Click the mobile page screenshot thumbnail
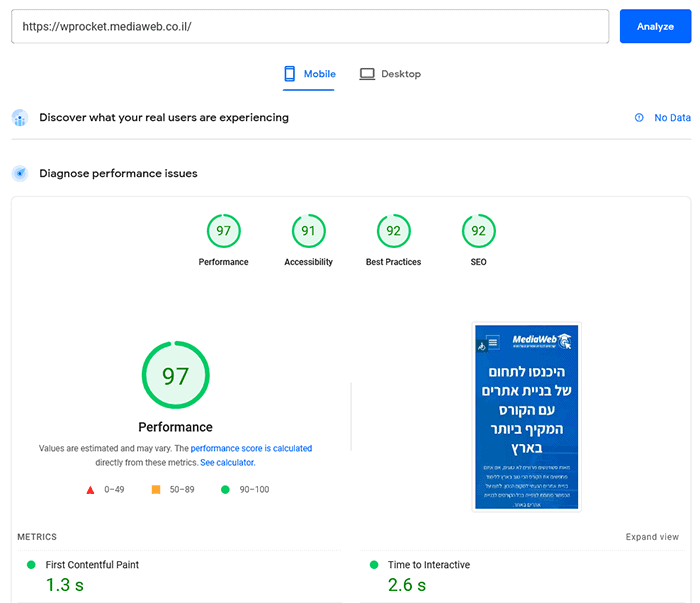This screenshot has width=700, height=603. click(x=527, y=417)
